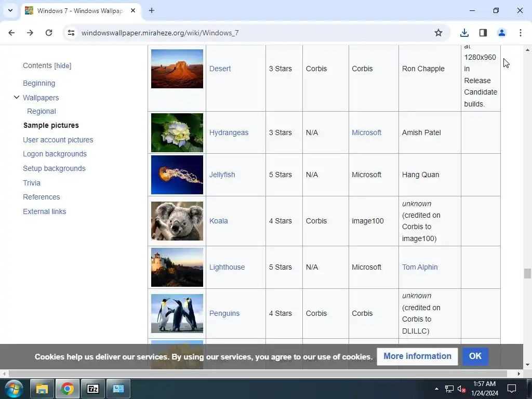Jump to References section
Screen dimensions: 532x399
tap(42, 197)
